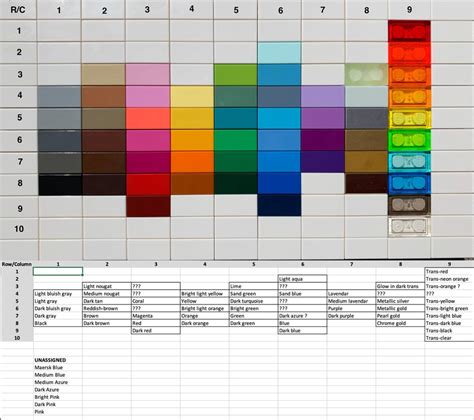This screenshot has width=474, height=420.
Task: Select the 'Medium Azure' cell
Action: pyautogui.click(x=58, y=382)
